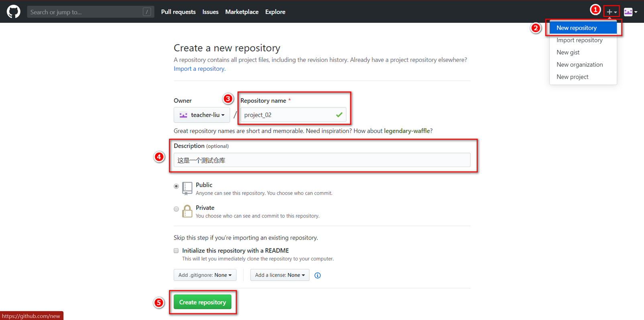Screen dimensions: 644x320
Task: Click the Create repository button
Action: (203, 302)
